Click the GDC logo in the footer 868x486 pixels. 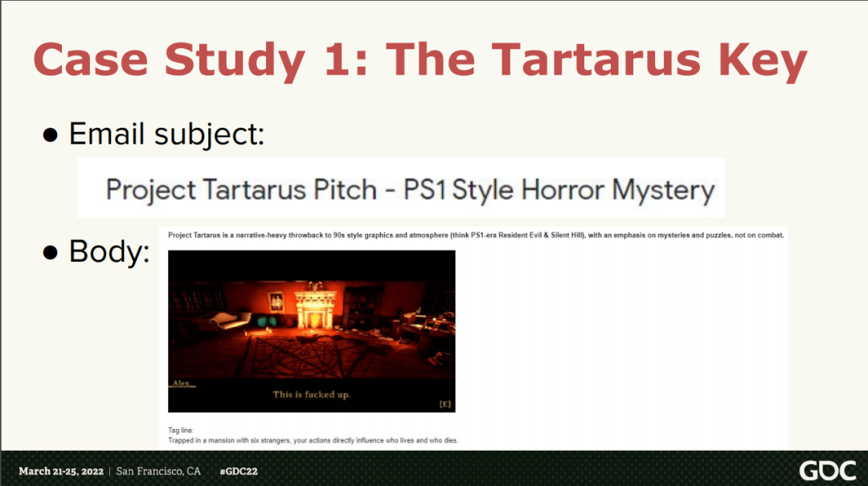(828, 471)
